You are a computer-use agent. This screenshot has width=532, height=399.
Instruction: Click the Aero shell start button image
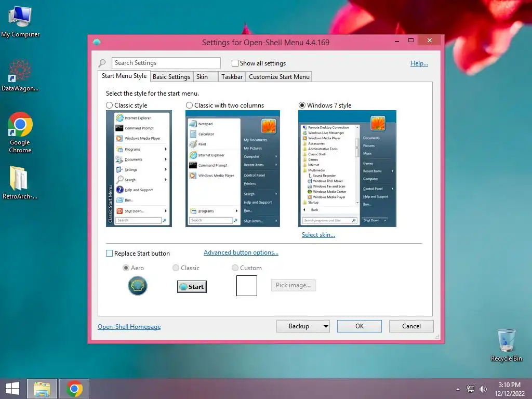click(137, 286)
